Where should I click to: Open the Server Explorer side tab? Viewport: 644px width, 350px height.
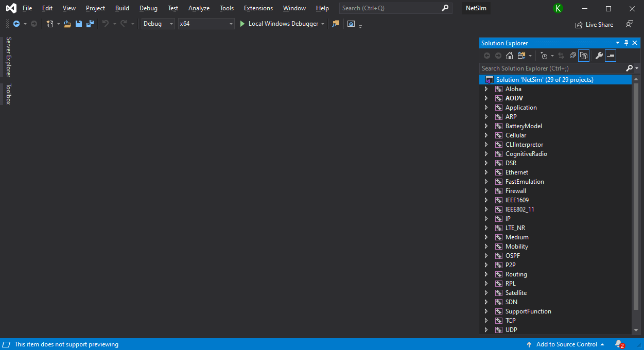[8, 57]
